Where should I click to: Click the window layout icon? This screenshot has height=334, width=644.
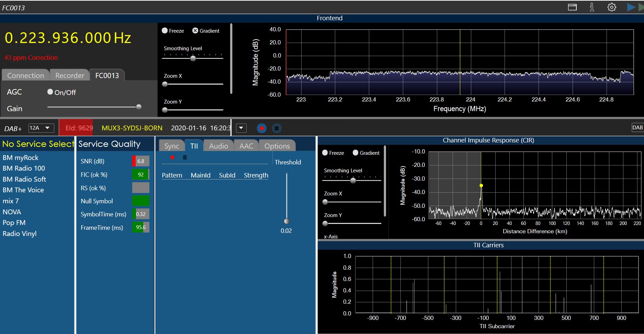(x=572, y=7)
